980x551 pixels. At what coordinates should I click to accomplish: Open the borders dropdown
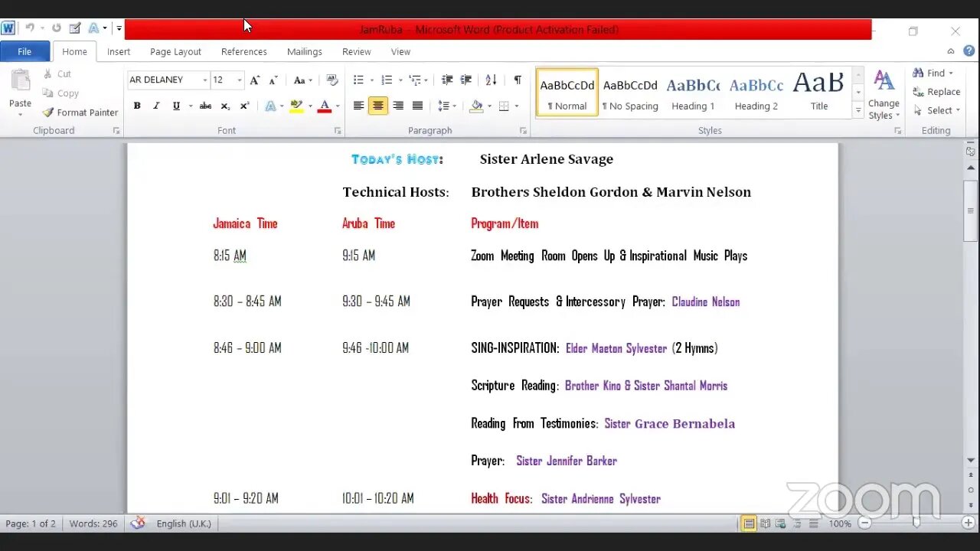point(517,106)
